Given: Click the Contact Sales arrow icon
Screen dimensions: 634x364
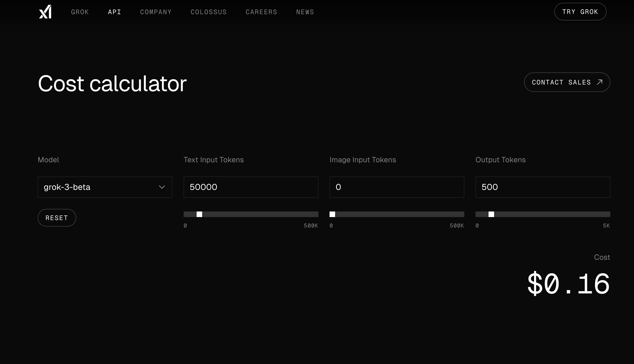Looking at the screenshot, I should pyautogui.click(x=600, y=82).
